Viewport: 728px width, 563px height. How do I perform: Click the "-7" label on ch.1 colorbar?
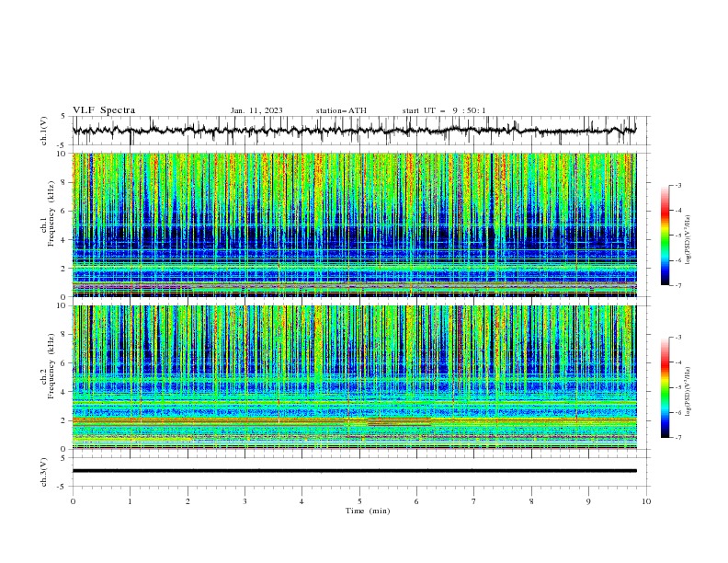pos(677,285)
